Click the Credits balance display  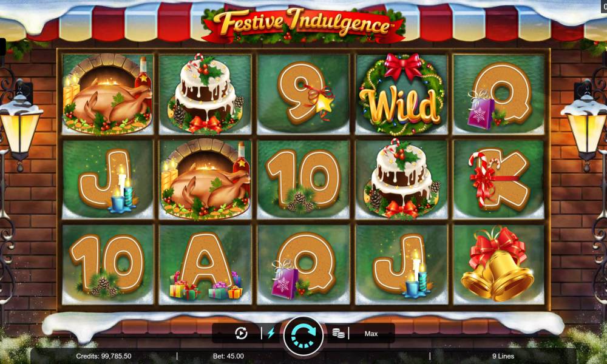coord(103,356)
